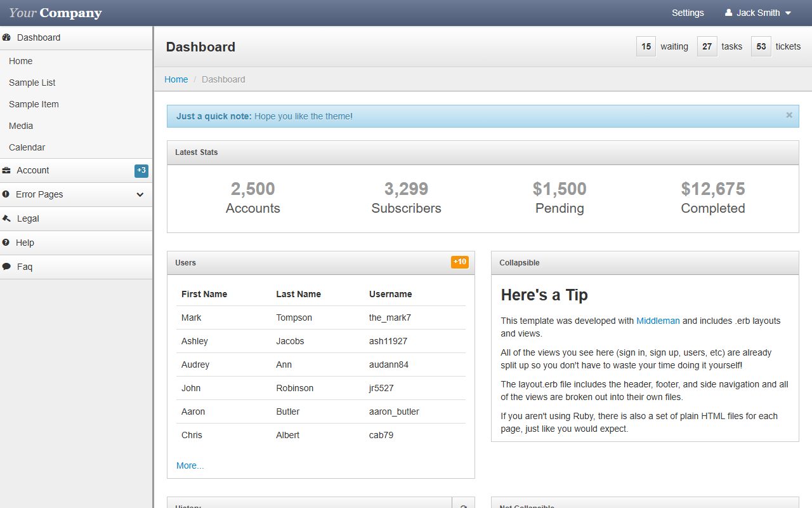812x508 pixels.
Task: Click the More... link under Users table
Action: 190,465
